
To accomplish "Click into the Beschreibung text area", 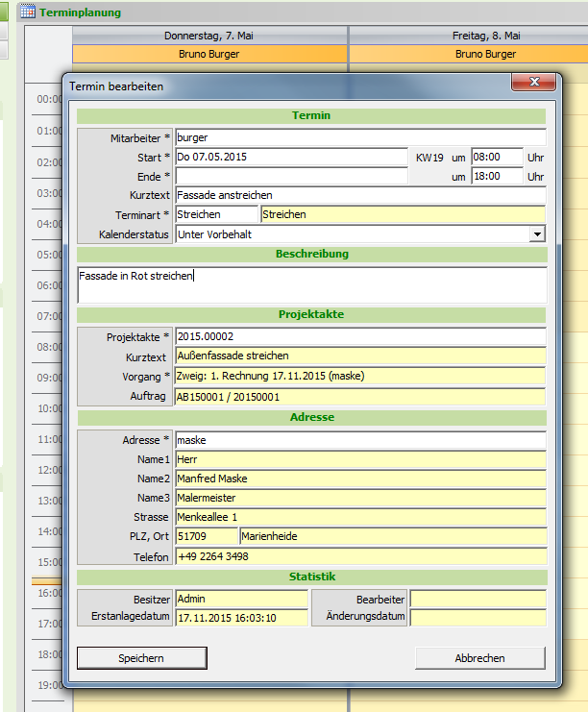I will tap(312, 285).
